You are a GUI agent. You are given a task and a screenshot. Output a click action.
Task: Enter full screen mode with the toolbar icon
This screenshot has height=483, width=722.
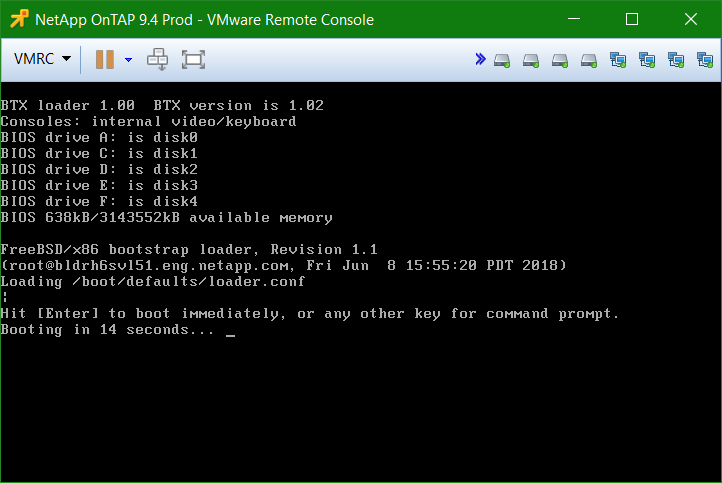coord(193,59)
